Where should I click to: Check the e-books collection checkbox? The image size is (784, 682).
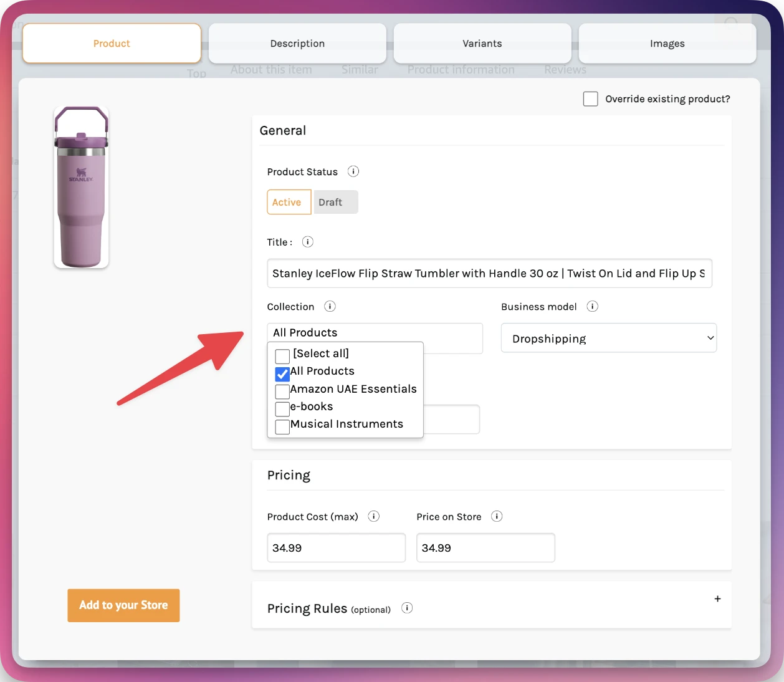click(282, 409)
